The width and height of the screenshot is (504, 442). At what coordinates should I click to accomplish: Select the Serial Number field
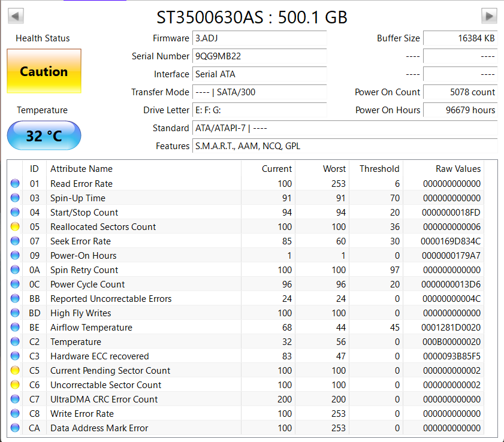pyautogui.click(x=259, y=56)
